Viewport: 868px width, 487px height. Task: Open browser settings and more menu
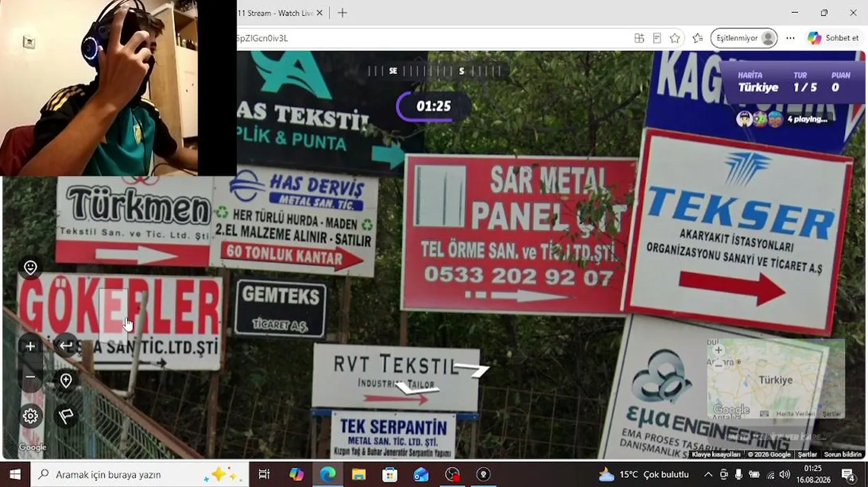790,38
